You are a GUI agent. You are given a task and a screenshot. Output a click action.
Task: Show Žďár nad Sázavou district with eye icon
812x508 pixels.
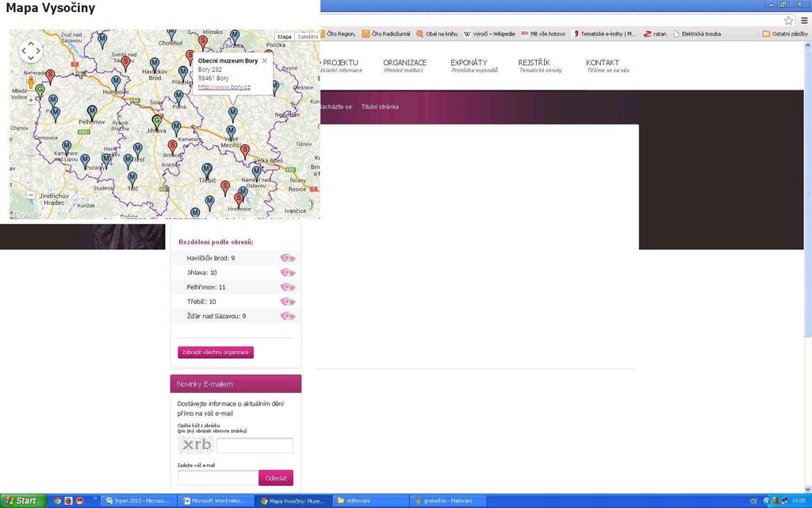pyautogui.click(x=287, y=316)
